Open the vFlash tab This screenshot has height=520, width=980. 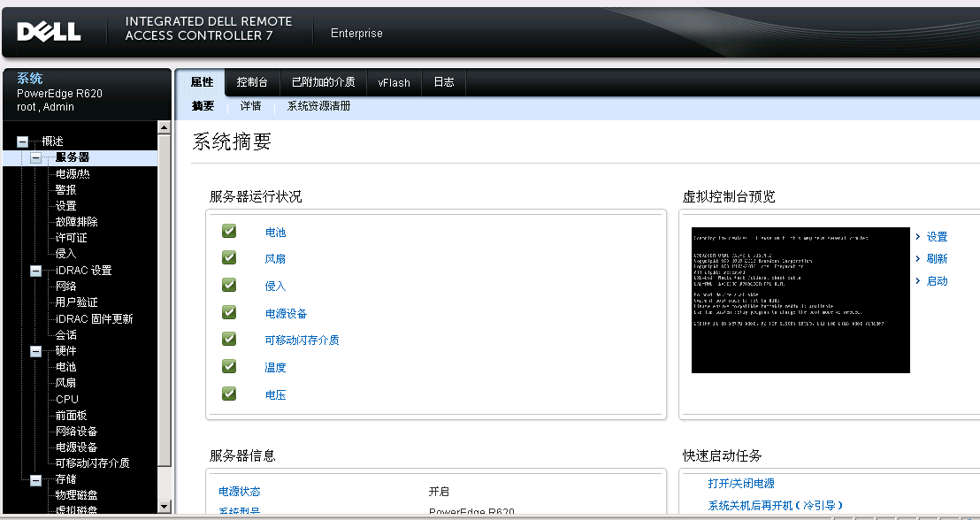[x=394, y=82]
